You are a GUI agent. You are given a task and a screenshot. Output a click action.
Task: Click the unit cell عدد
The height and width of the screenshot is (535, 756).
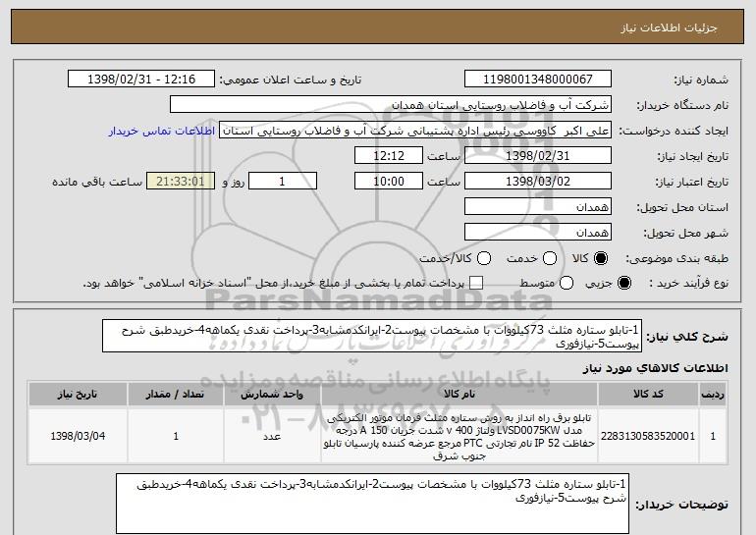click(x=272, y=436)
